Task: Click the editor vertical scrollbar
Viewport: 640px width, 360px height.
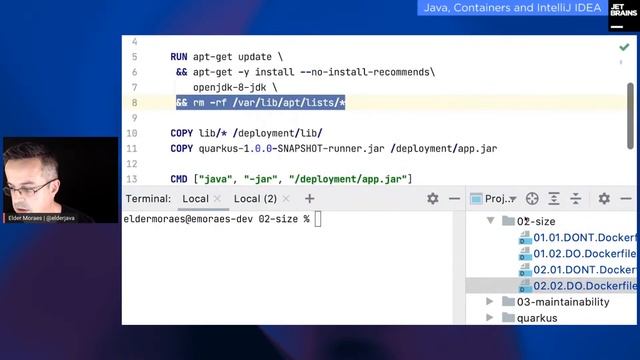Action: 631,116
